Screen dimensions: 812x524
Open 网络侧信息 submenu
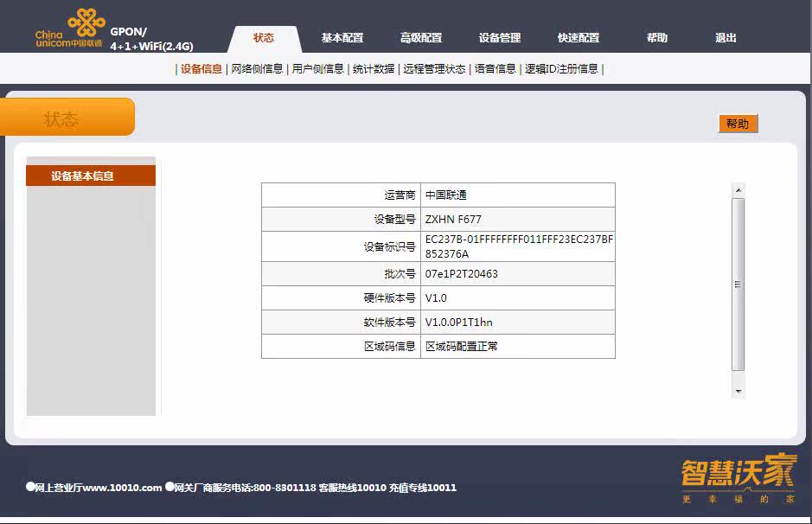[257, 69]
